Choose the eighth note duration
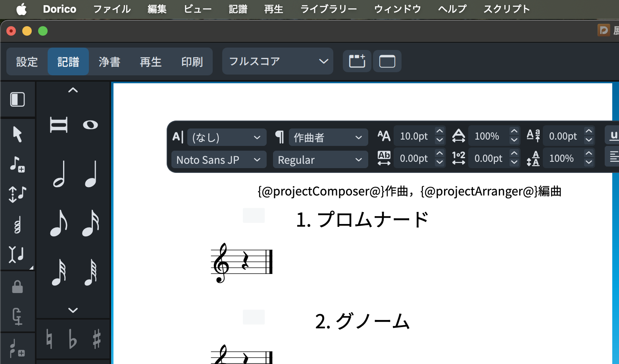The image size is (619, 364). tap(59, 223)
